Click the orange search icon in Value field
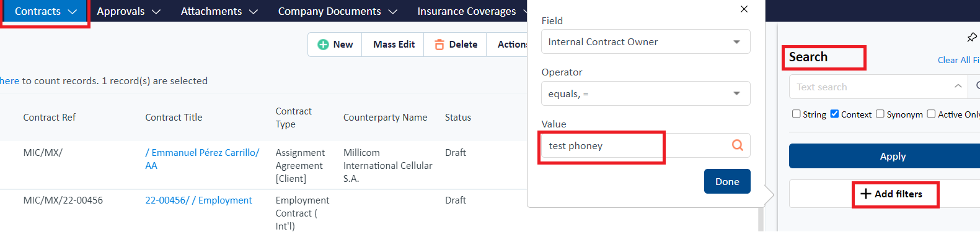The height and width of the screenshot is (232, 980). tap(738, 145)
